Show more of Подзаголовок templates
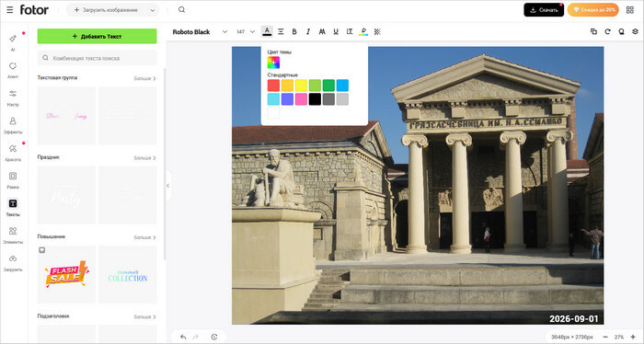This screenshot has height=344, width=644. 145,317
